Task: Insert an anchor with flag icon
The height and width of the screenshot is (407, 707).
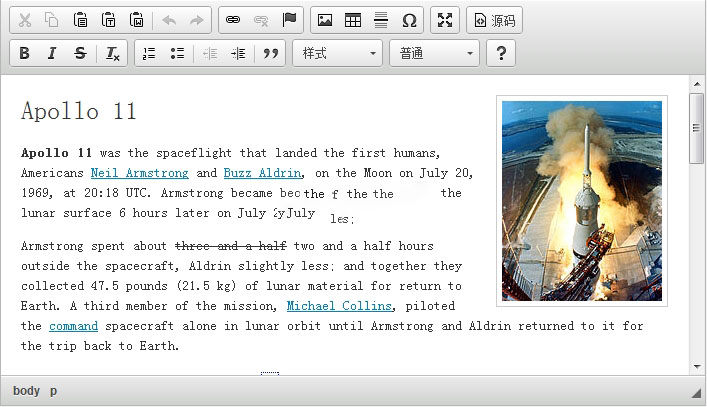Action: [x=289, y=20]
